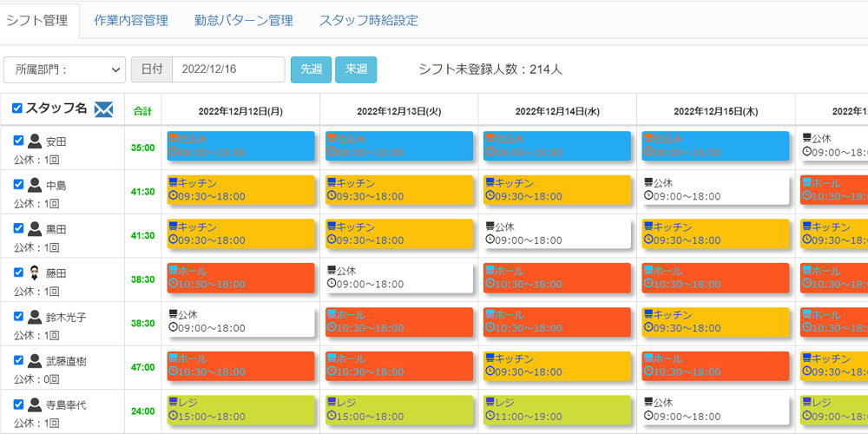Uncheck the checkbox for 黒田

[18, 228]
